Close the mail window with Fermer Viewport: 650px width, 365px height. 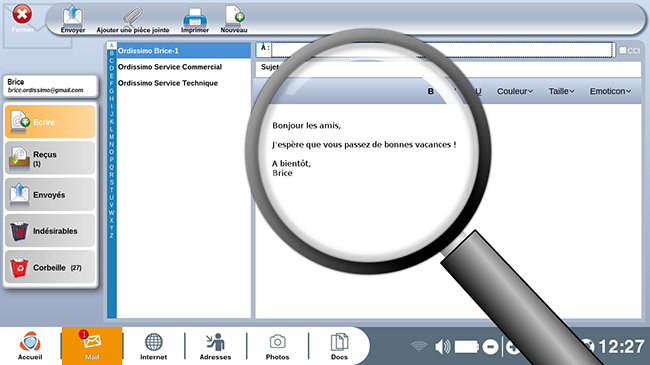[22, 19]
